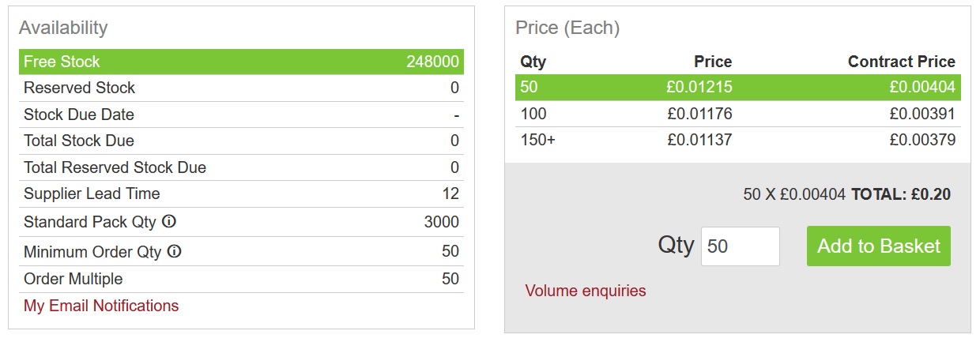Click the Contract Price column header
Image resolution: width=980 pixels, height=342 pixels.
click(x=901, y=62)
